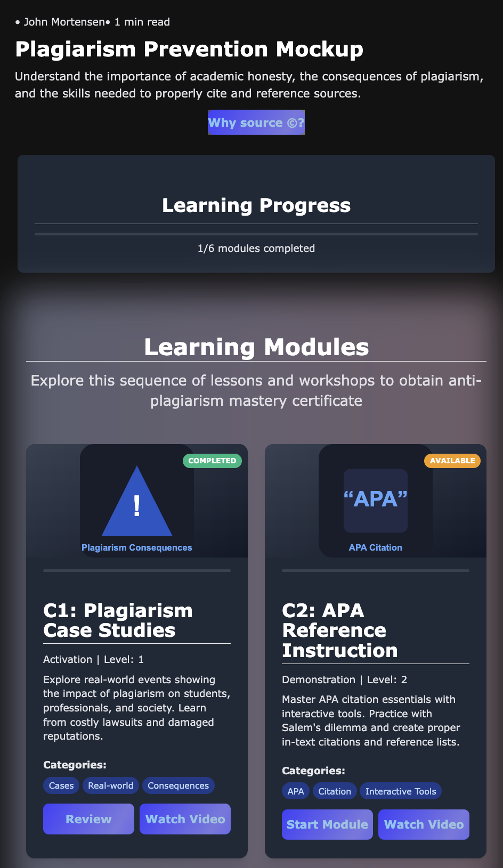Click the green COMPLETED status badge
503x868 pixels.
[x=212, y=461]
